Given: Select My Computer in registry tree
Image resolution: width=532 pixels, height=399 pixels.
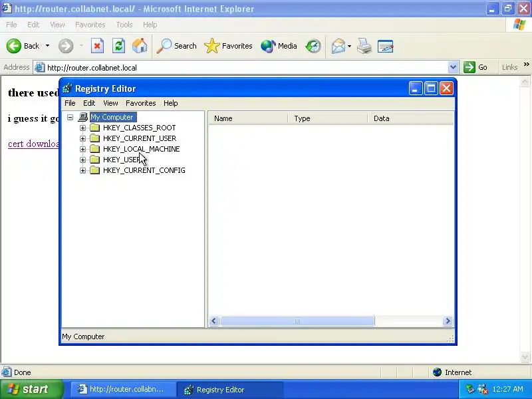Looking at the screenshot, I should (113, 117).
